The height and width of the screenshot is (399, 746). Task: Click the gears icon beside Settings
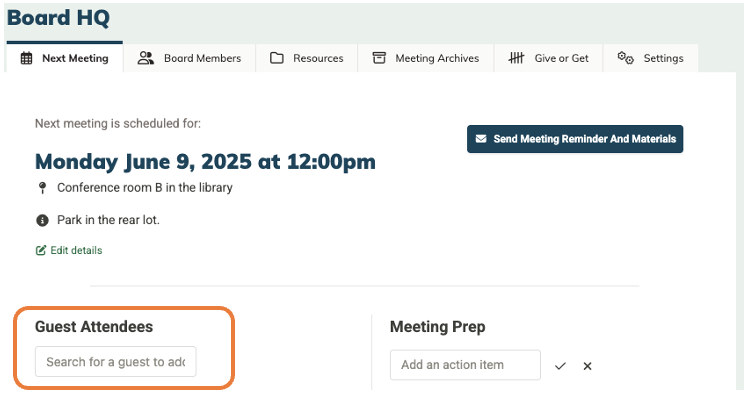(625, 58)
